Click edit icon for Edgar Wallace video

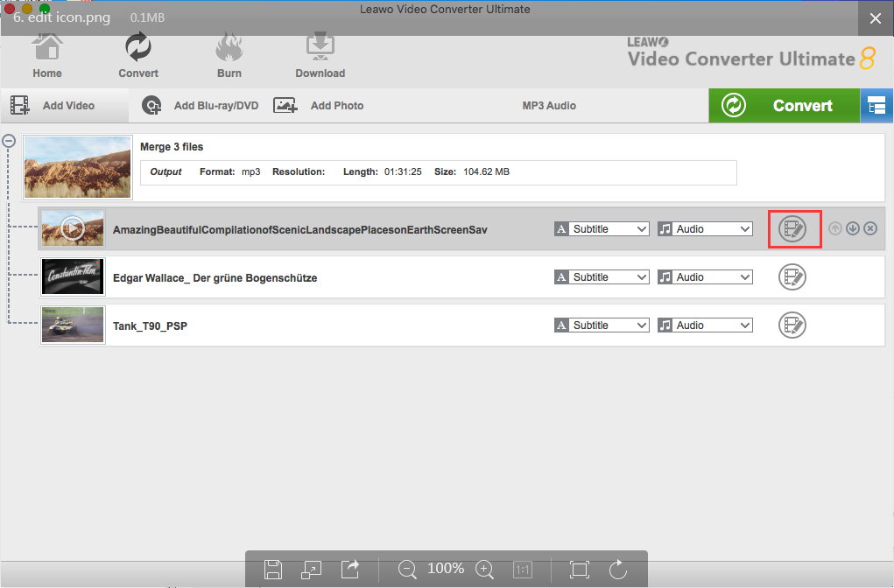pyautogui.click(x=792, y=276)
